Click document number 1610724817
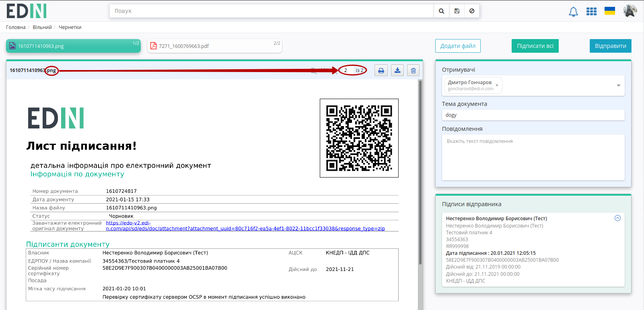644x310 pixels. pos(121,191)
